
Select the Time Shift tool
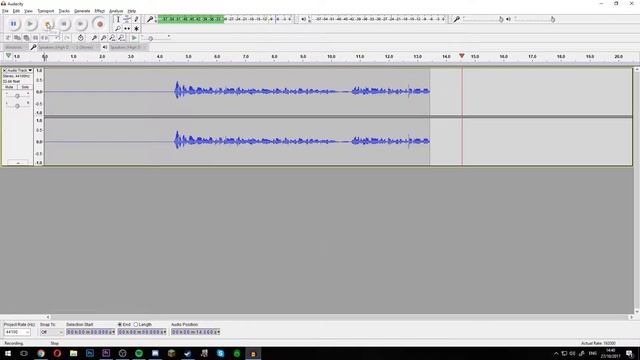point(127,29)
